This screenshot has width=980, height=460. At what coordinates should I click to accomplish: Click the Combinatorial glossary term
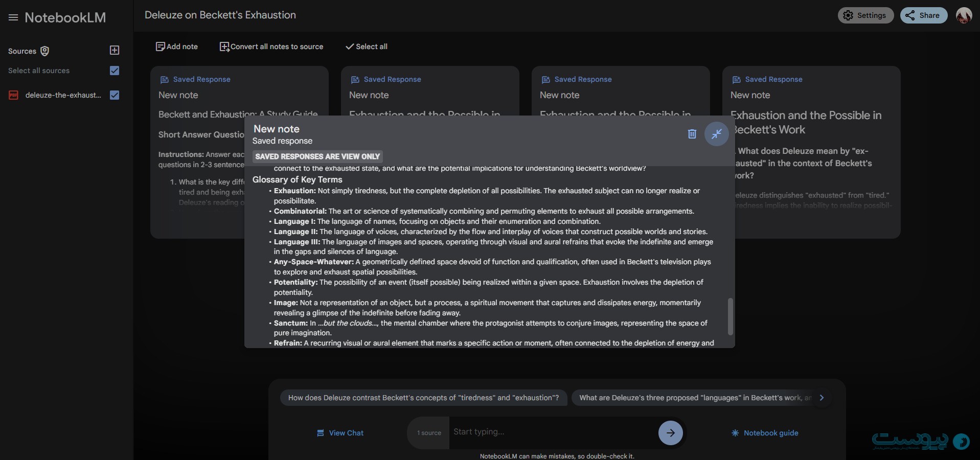pyautogui.click(x=300, y=211)
